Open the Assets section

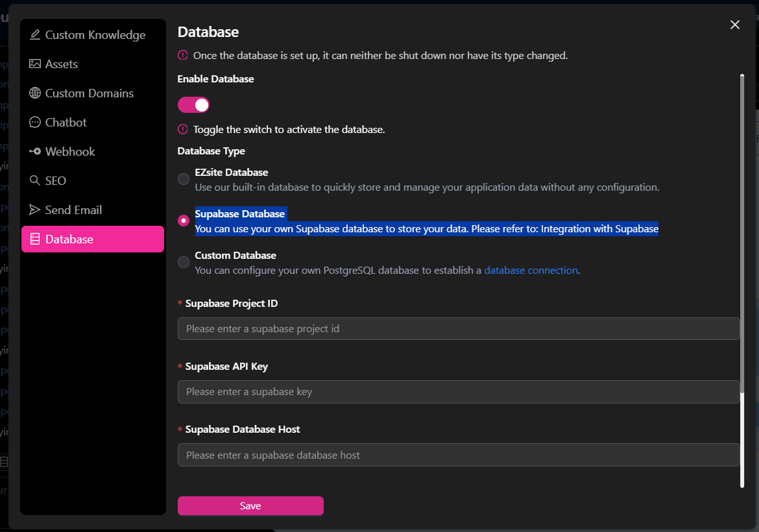(93, 64)
